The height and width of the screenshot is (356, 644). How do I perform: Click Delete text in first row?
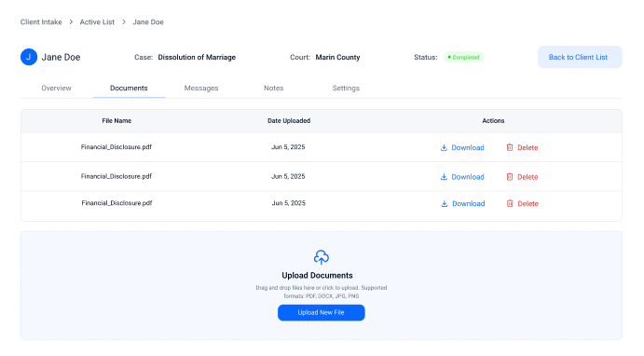pyautogui.click(x=528, y=147)
